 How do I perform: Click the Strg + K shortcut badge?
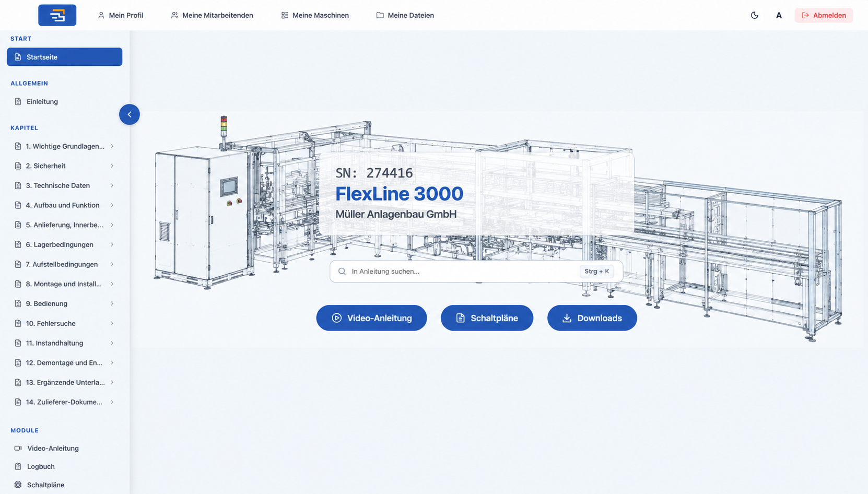(x=596, y=272)
